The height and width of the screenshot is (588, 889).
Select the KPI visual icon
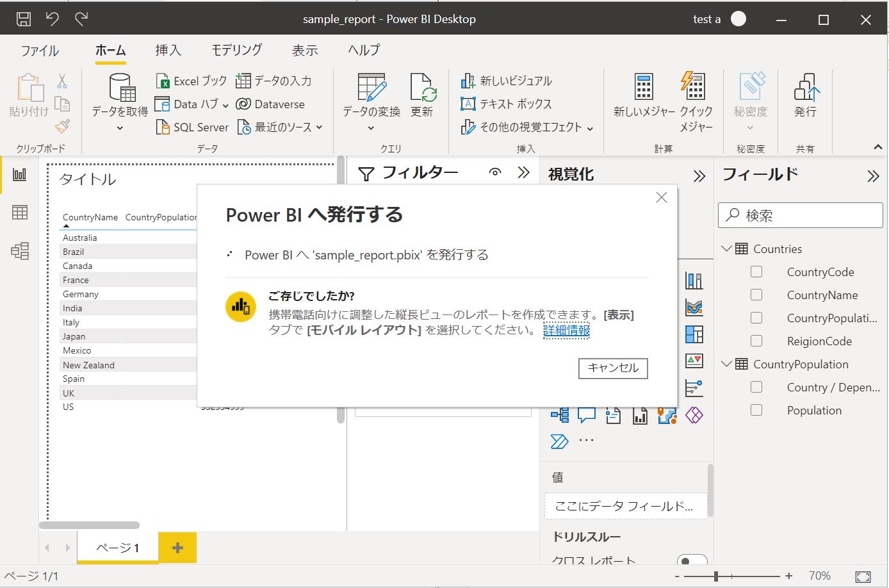pos(694,361)
